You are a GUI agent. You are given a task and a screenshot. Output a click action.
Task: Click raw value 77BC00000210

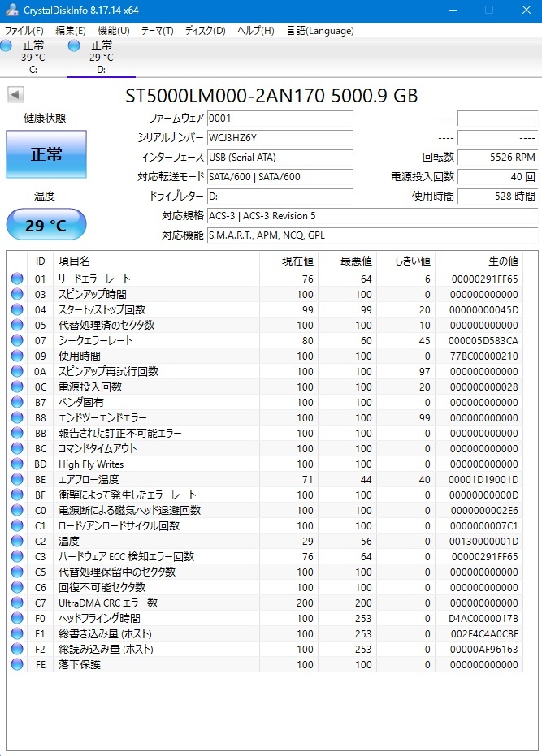point(484,356)
